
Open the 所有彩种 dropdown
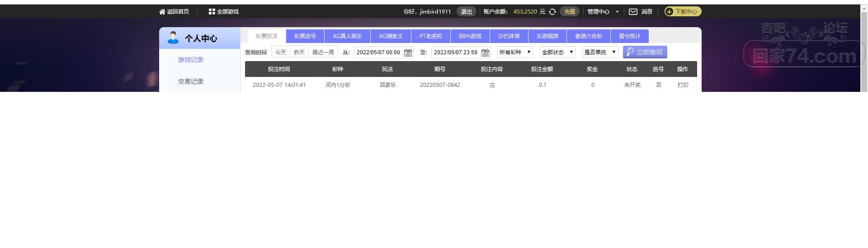[x=515, y=52]
